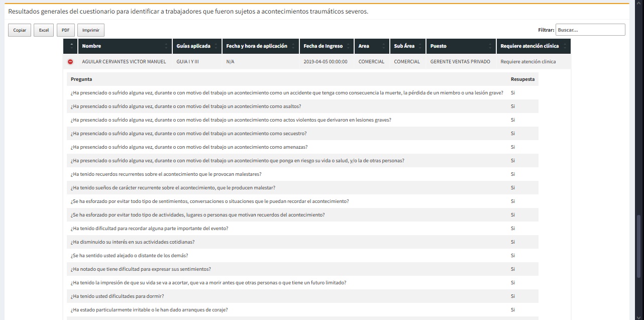Select the AGUILAR CERVANTES VICTOR MANUEL name cell
644x320 pixels.
pyautogui.click(x=124, y=62)
